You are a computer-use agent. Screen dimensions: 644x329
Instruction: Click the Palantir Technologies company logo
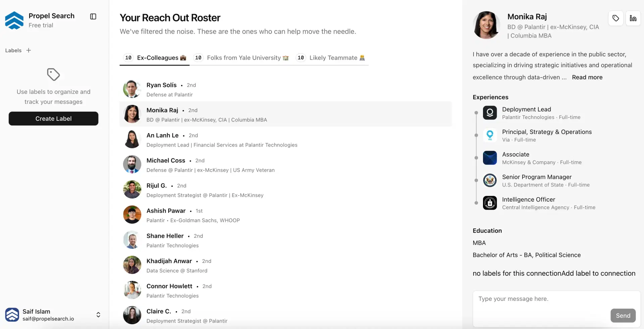tap(490, 113)
